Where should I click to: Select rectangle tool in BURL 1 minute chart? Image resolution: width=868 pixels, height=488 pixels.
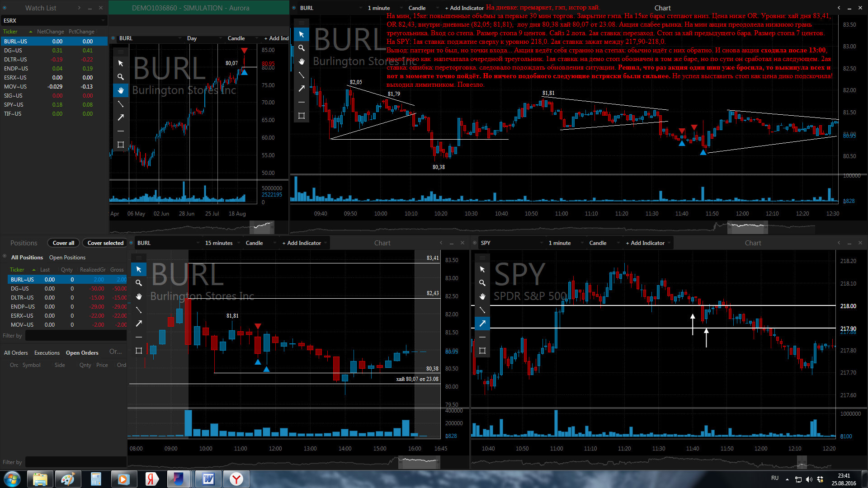click(302, 116)
